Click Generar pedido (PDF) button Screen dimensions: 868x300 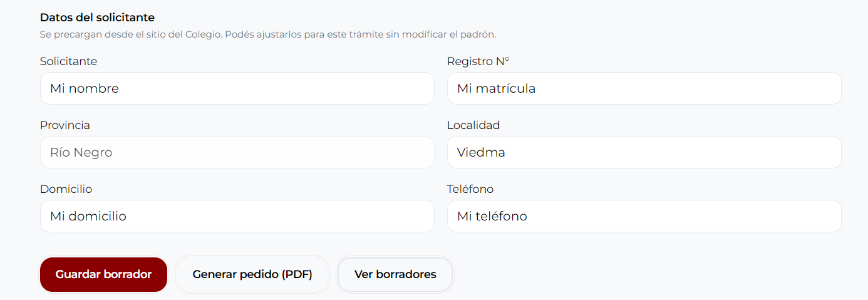[x=252, y=274]
